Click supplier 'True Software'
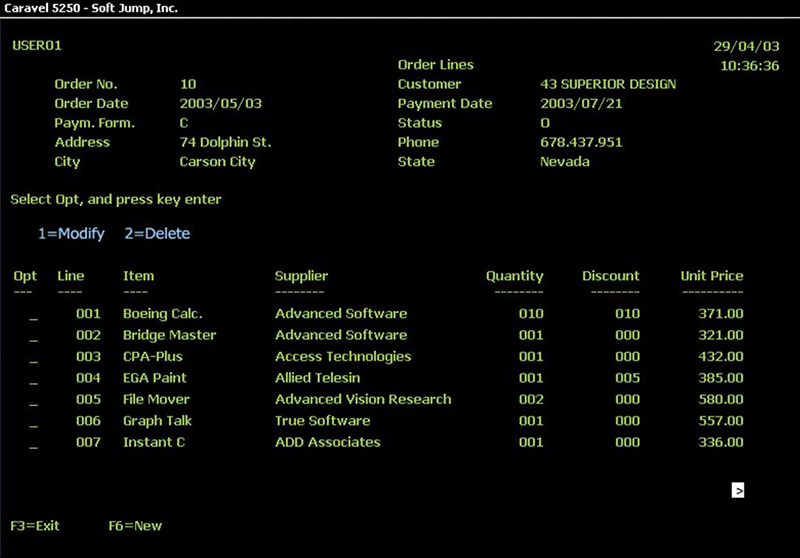Screen dimensions: 800x558 (x=322, y=421)
